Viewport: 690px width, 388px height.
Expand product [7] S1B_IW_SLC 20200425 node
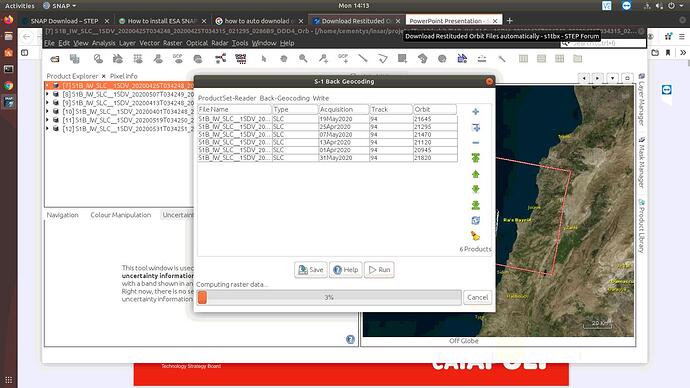(x=48, y=85)
